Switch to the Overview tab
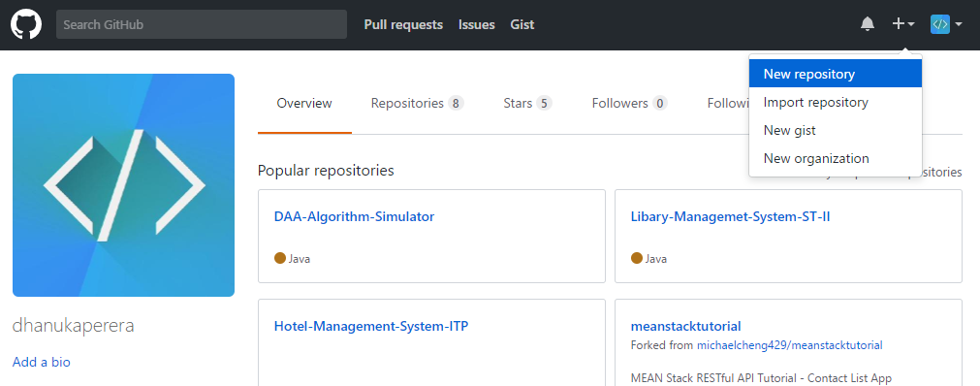980x386 pixels. pos(304,103)
